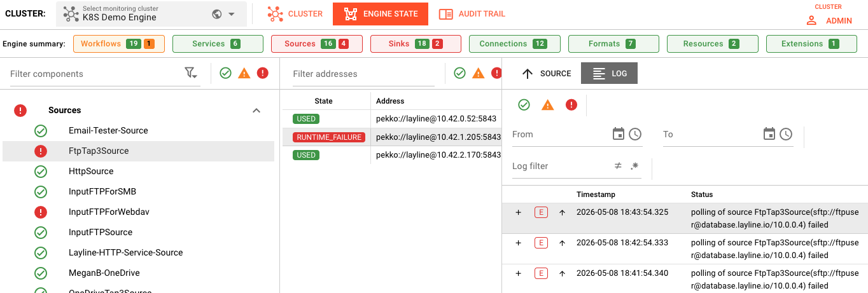The image size is (868, 293).
Task: Open the AUDIT TRAIL tab
Action: (472, 13)
